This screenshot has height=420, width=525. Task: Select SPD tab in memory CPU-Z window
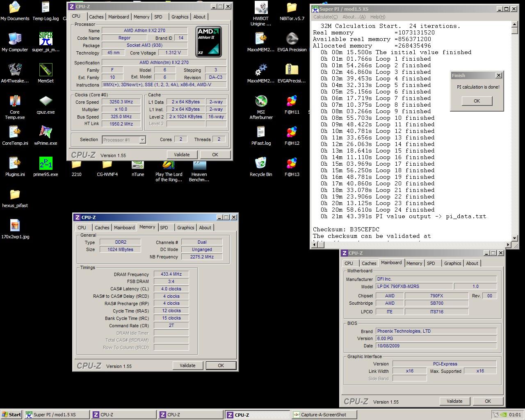[x=164, y=228]
